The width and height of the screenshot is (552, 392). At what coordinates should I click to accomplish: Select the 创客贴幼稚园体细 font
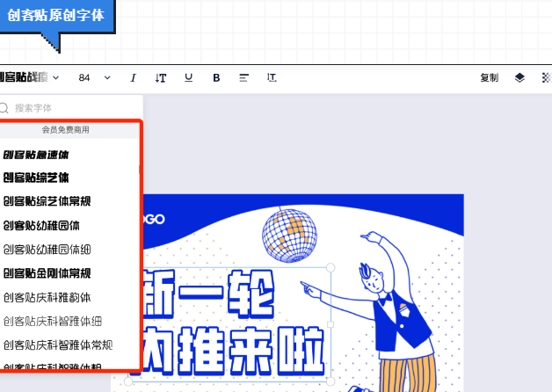pyautogui.click(x=47, y=250)
